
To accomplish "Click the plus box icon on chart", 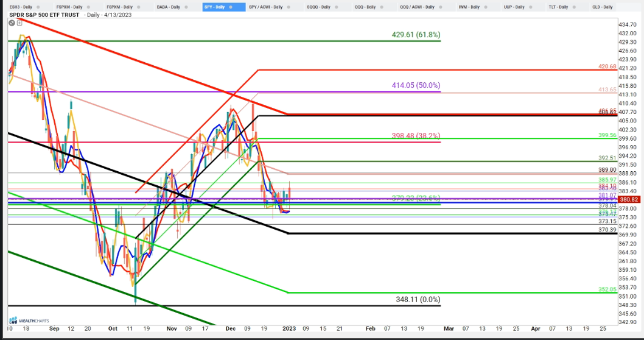I will pos(19,23).
